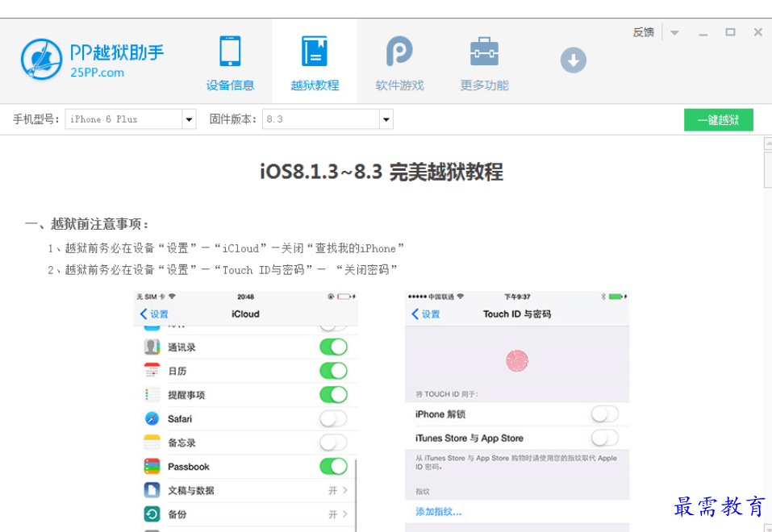This screenshot has width=772, height=532.
Task: Open the 固件版本 dropdown arrow
Action: (x=386, y=119)
